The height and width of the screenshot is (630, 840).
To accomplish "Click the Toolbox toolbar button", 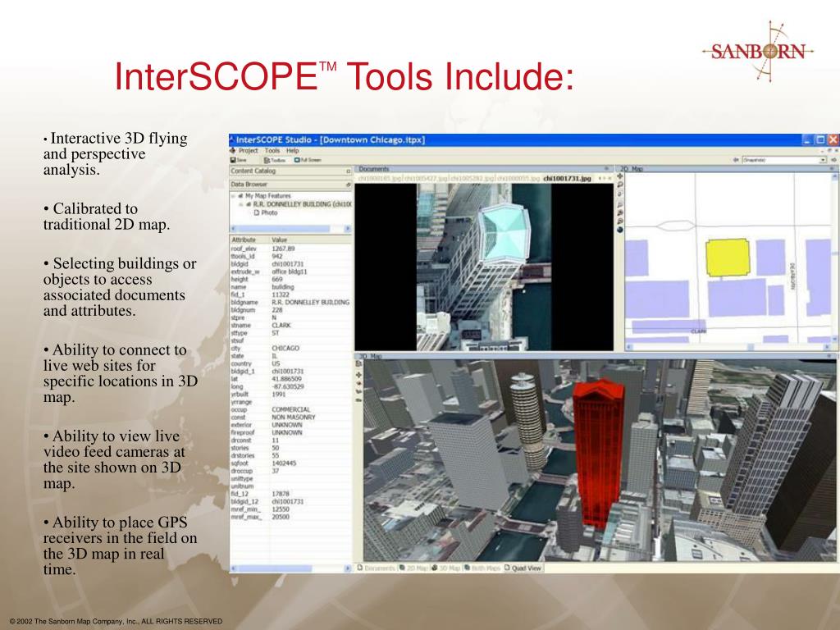I will [x=275, y=160].
